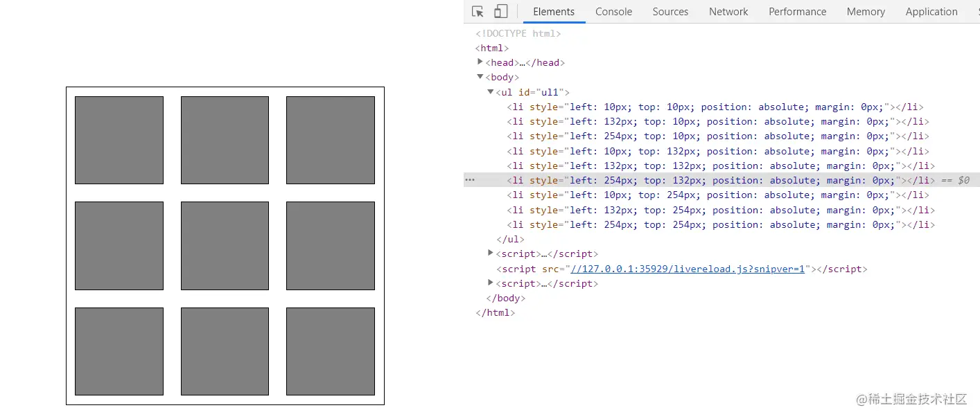The width and height of the screenshot is (980, 419).
Task: Collapse the body element triangle
Action: [x=480, y=77]
